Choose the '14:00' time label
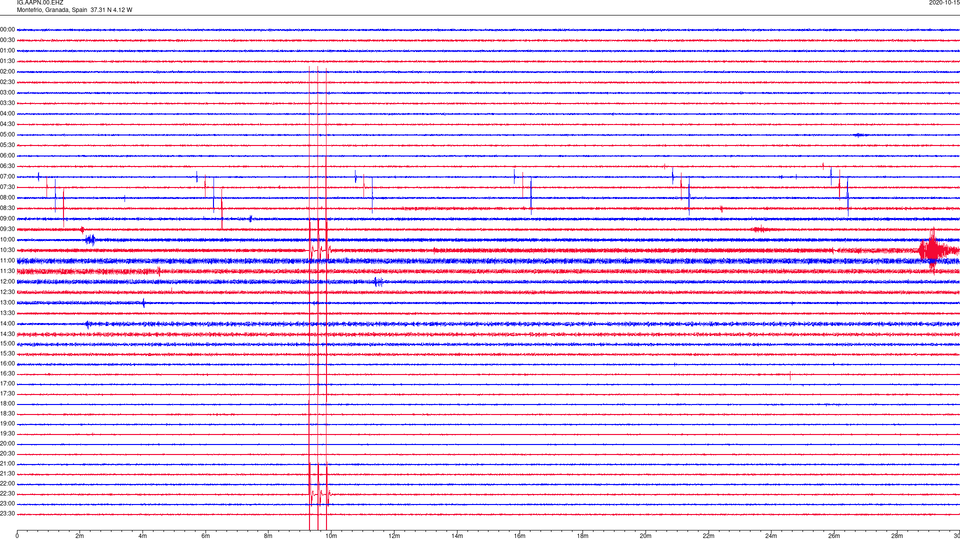 (x=7, y=324)
